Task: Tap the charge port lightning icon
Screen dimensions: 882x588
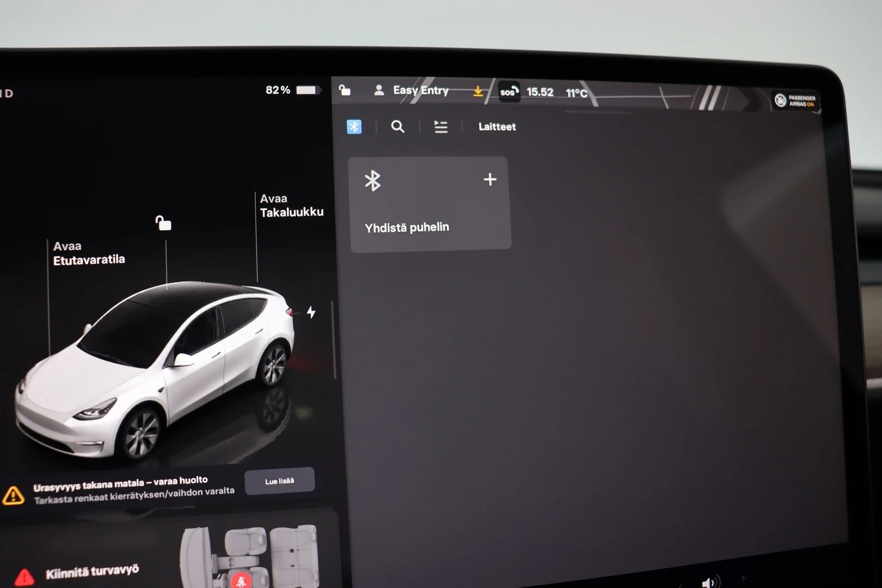Action: 311,312
